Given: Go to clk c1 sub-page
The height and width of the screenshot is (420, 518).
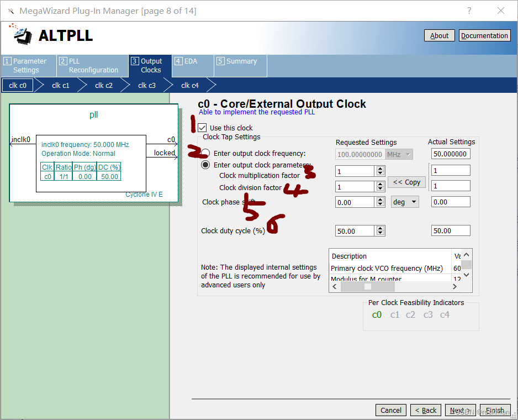Looking at the screenshot, I should [x=60, y=85].
